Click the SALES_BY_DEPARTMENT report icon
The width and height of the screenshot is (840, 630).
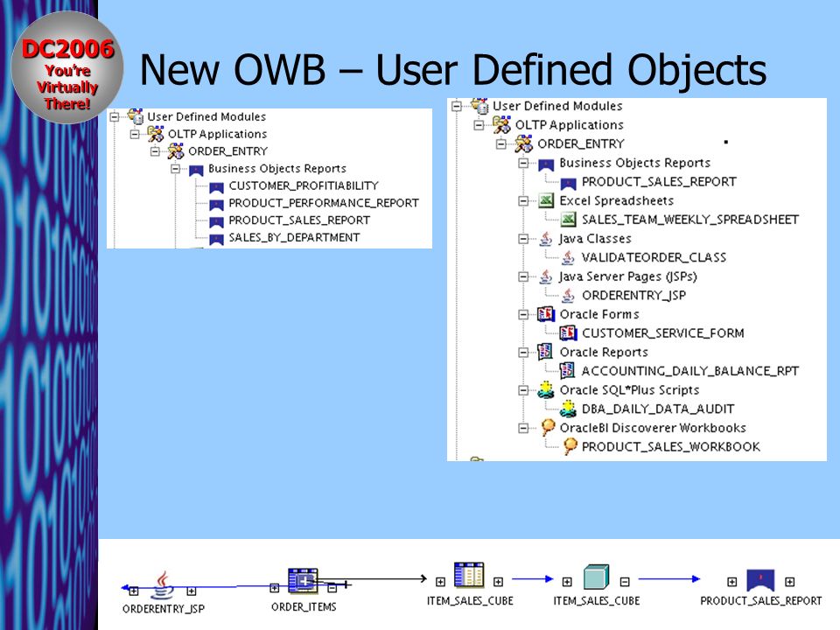pyautogui.click(x=216, y=238)
